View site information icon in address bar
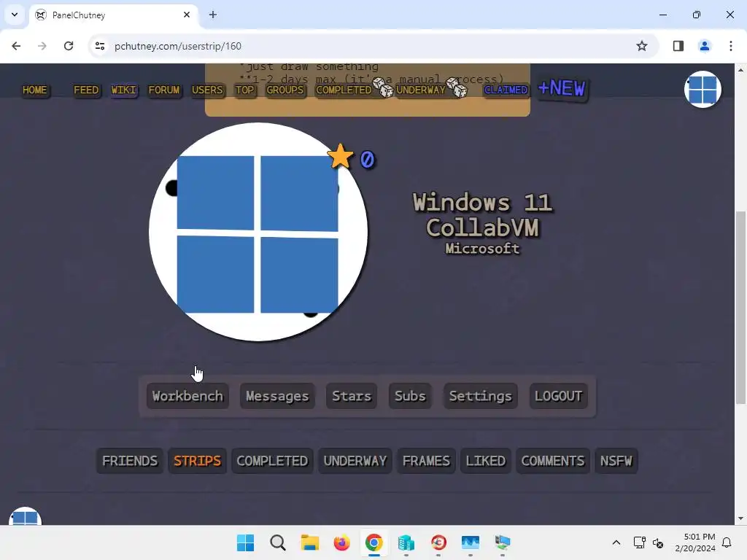 coord(99,46)
